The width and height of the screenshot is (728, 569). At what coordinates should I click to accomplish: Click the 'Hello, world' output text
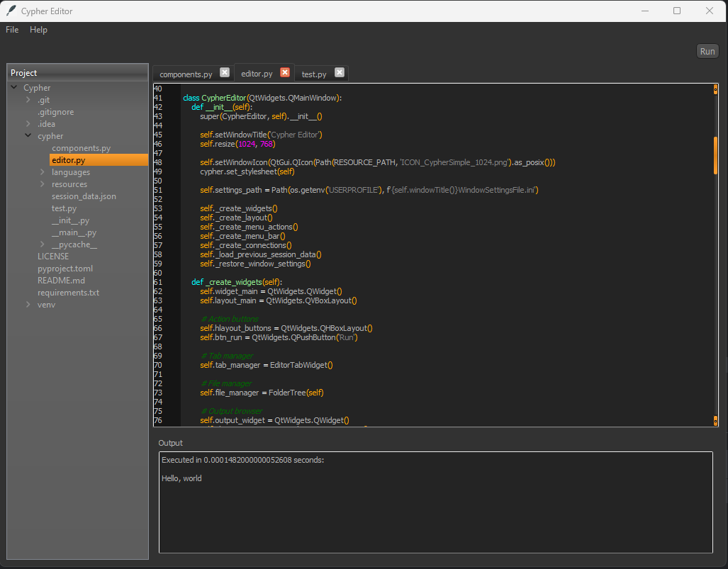coord(181,478)
